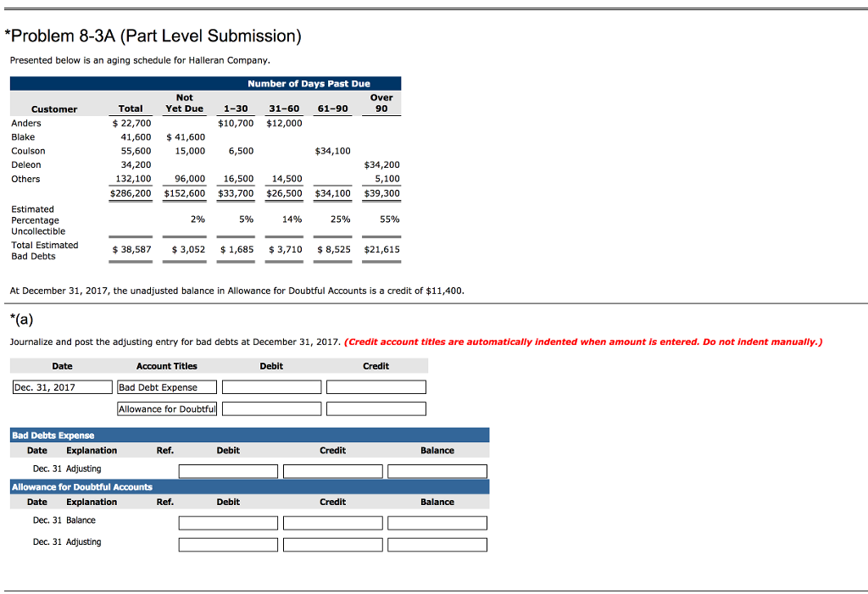The height and width of the screenshot is (594, 868).
Task: Select the Allowance for Doubtful account title field
Action: 167,408
